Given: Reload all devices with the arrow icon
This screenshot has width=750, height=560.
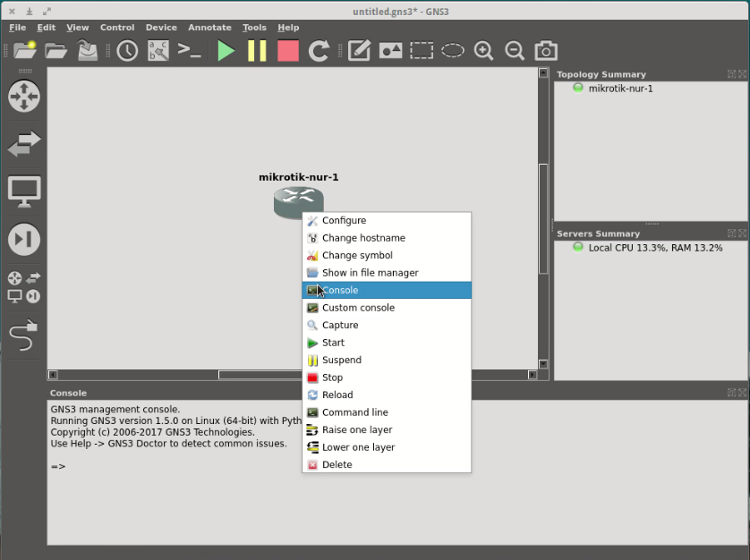Looking at the screenshot, I should (319, 51).
